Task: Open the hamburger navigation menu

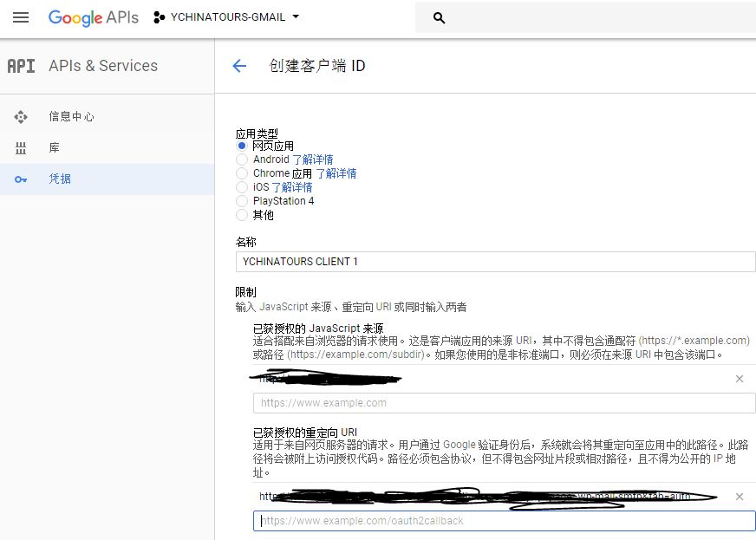Action: coord(21,18)
